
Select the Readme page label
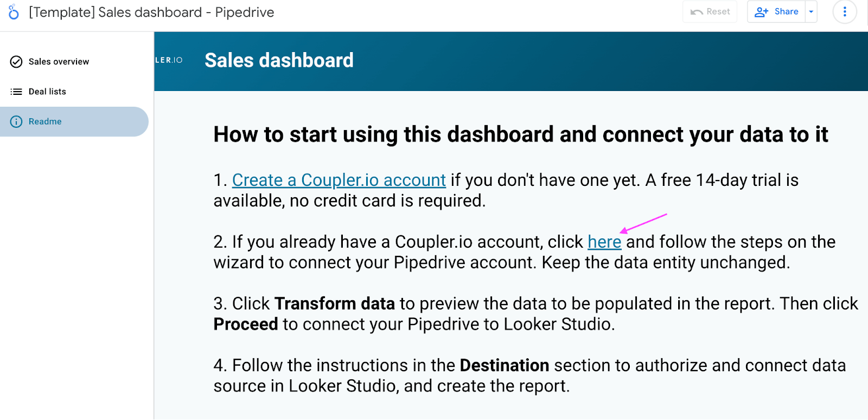pos(45,121)
